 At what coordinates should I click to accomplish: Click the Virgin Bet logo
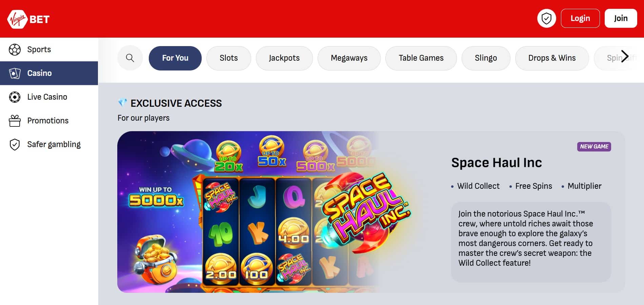[29, 19]
